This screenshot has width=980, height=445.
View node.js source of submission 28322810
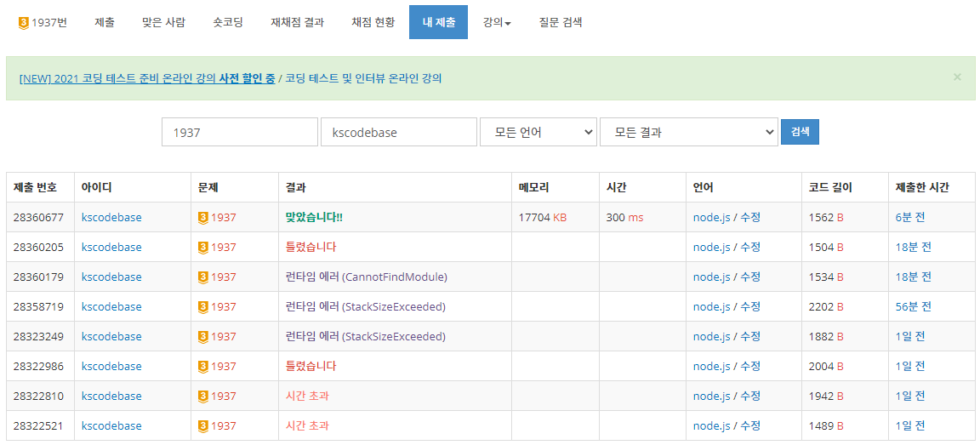click(x=712, y=397)
